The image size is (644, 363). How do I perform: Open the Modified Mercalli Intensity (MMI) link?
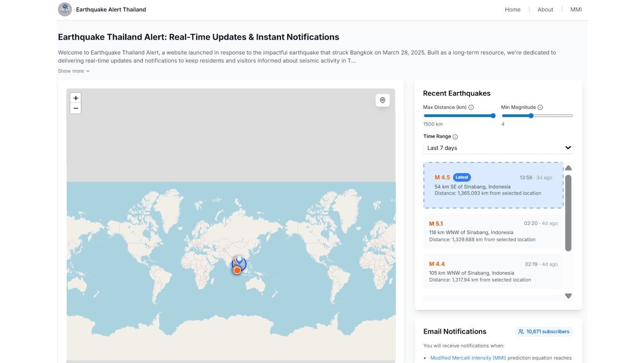(468, 357)
